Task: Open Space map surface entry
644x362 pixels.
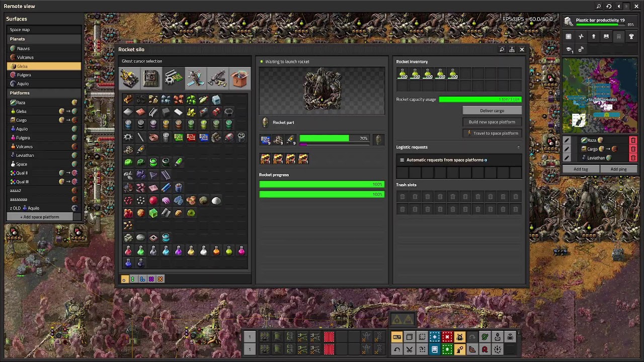Action: coord(44,30)
